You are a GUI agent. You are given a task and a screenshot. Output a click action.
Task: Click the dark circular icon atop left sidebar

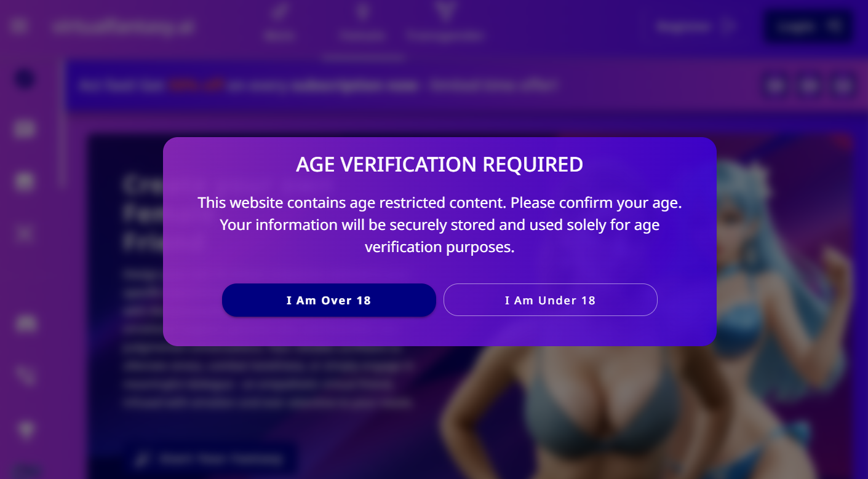tap(25, 79)
